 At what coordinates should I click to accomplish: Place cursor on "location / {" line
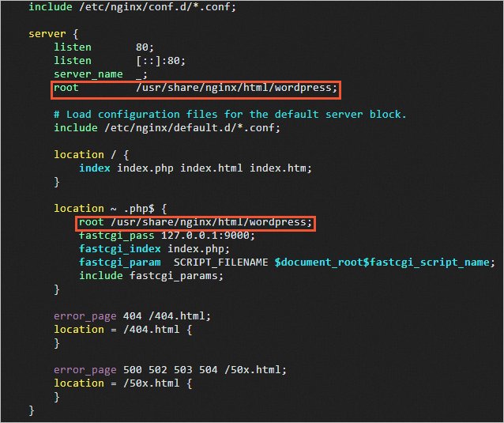coord(90,155)
